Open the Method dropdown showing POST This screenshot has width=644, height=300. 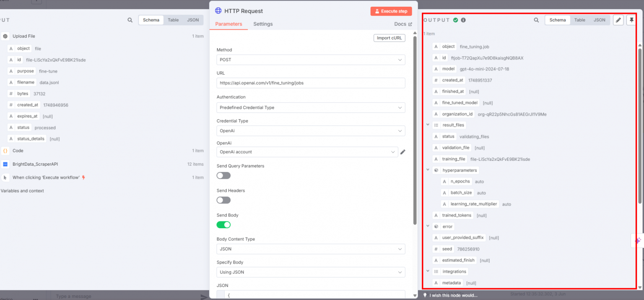click(310, 60)
